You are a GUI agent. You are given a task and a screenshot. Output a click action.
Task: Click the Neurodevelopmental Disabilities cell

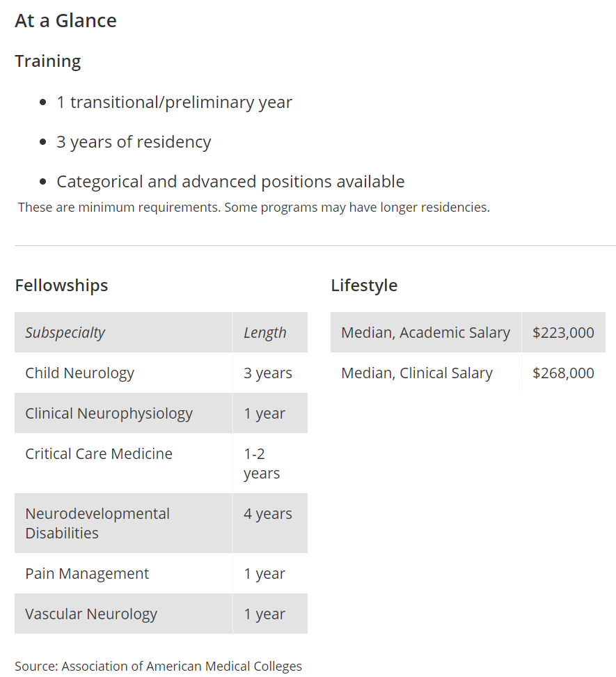tap(124, 523)
